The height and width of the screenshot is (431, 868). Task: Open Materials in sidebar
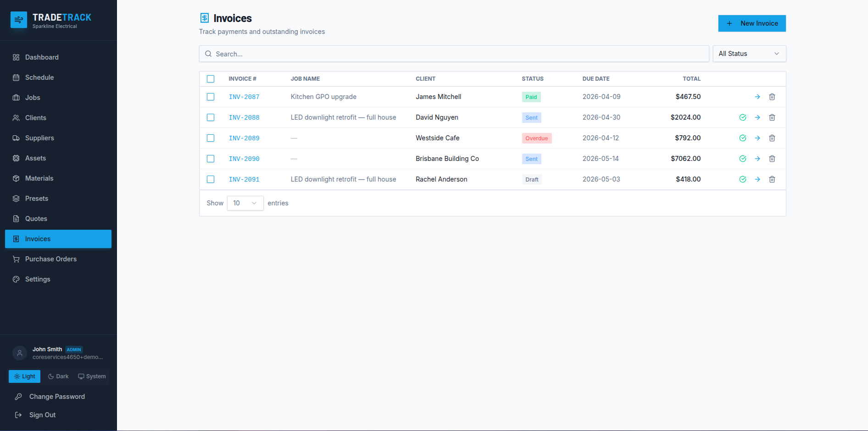[58, 178]
